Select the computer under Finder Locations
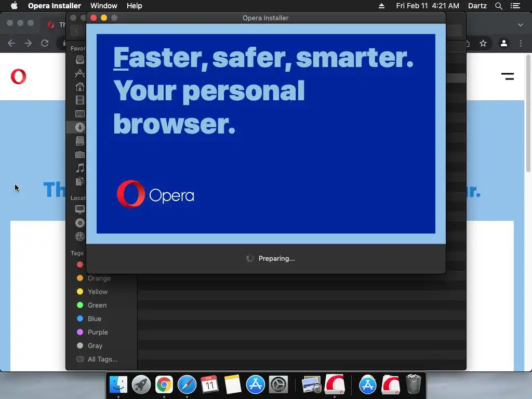 tap(79, 209)
